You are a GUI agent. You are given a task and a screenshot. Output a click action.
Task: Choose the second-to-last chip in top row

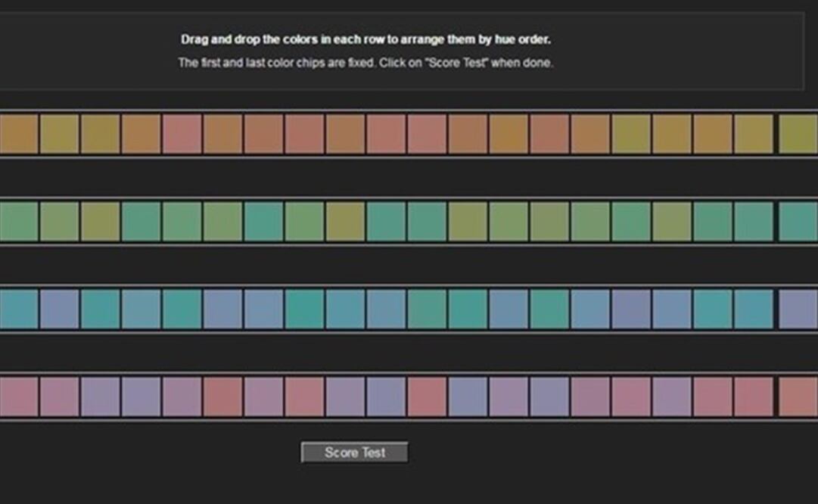pyautogui.click(x=754, y=134)
